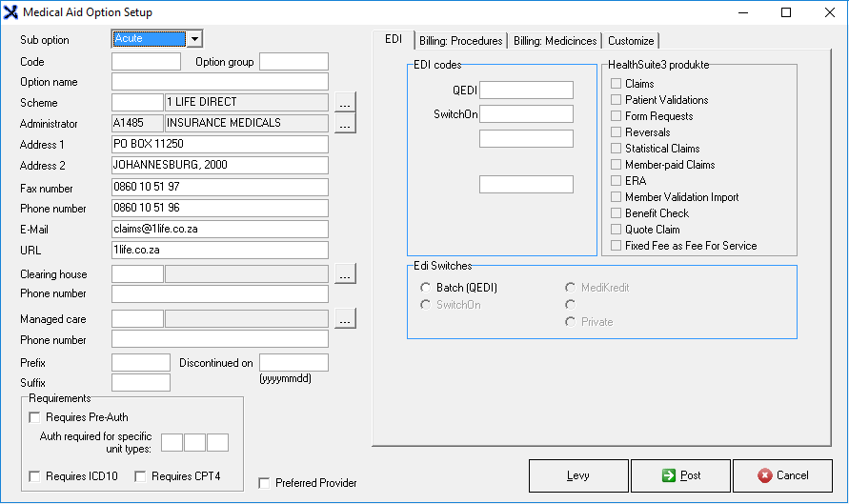
Task: Click the Administrator lookup ellipsis button
Action: [344, 123]
